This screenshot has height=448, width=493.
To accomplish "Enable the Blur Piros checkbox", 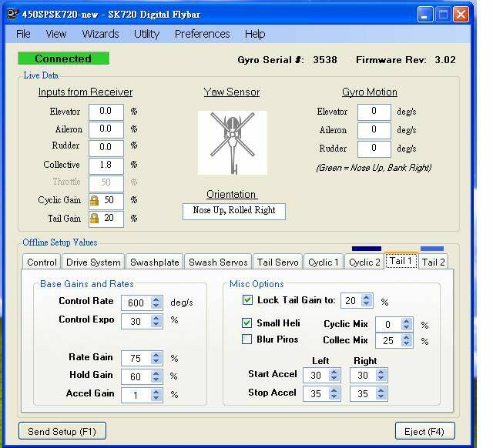I will click(246, 339).
